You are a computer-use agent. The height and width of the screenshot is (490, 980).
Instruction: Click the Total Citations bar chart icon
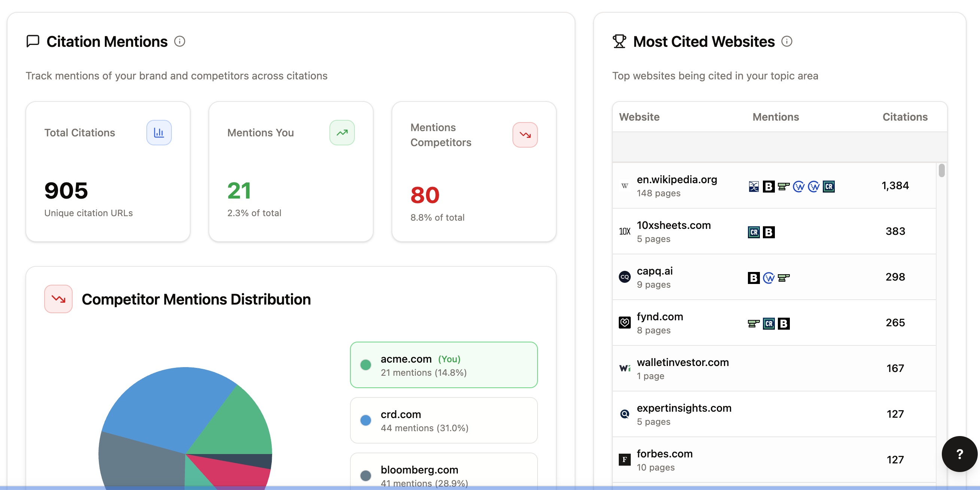point(159,133)
